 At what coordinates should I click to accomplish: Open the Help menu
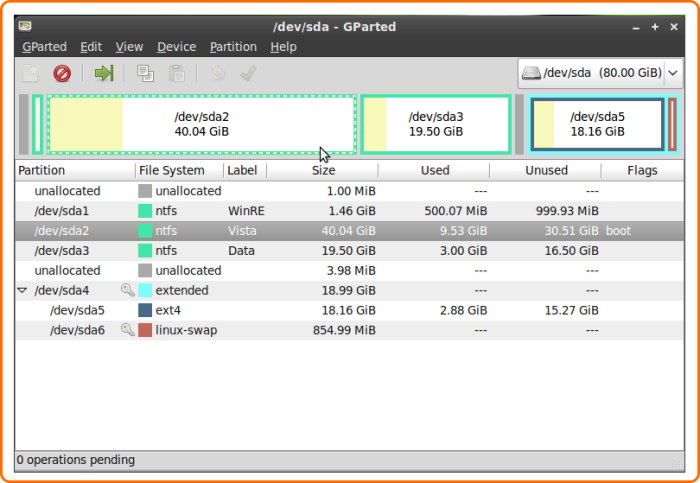tap(283, 47)
